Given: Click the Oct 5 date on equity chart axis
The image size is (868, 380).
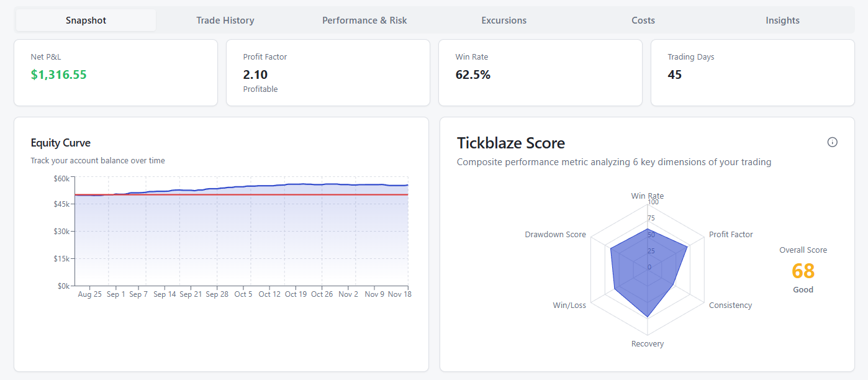Looking at the screenshot, I should point(243,294).
